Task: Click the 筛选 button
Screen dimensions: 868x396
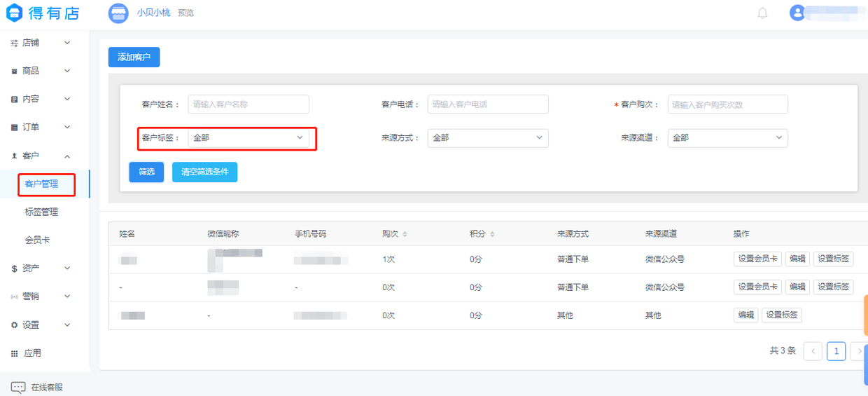Action: [x=146, y=172]
